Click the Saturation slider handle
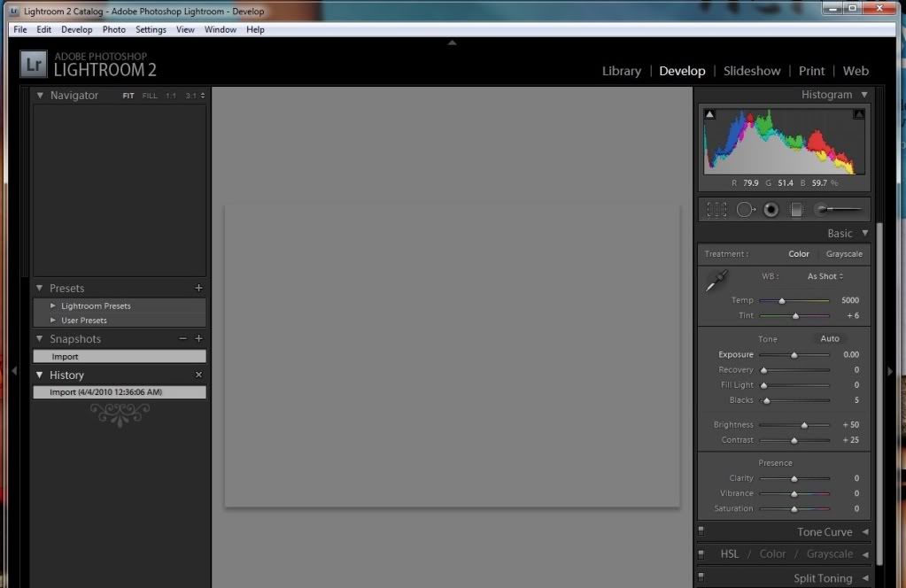 [x=794, y=509]
